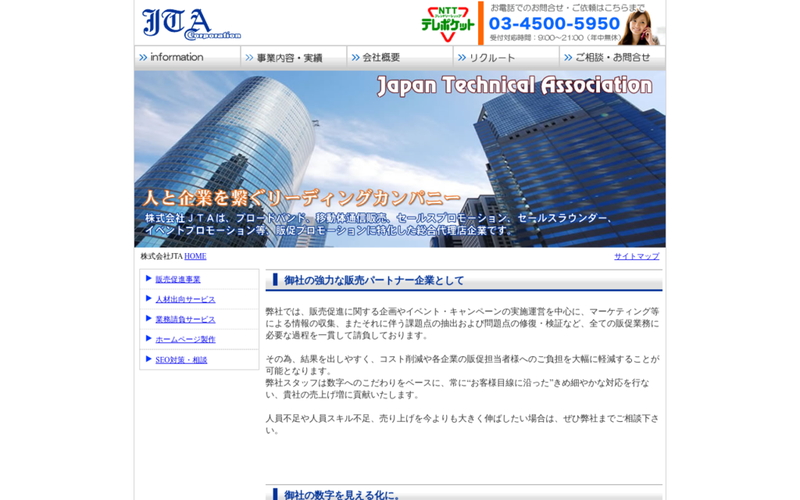Click the NTT テレポケット badge

click(447, 23)
